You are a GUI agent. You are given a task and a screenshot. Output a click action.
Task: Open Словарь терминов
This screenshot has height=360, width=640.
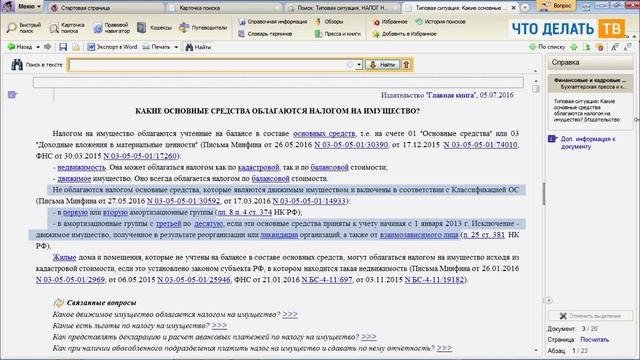(265, 34)
